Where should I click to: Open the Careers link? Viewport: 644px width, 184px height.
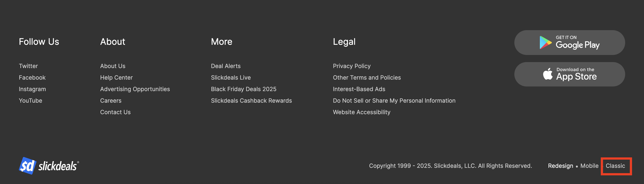[x=111, y=100]
